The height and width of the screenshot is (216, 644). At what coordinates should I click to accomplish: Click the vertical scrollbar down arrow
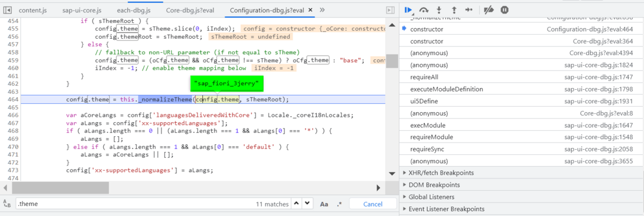click(392, 174)
